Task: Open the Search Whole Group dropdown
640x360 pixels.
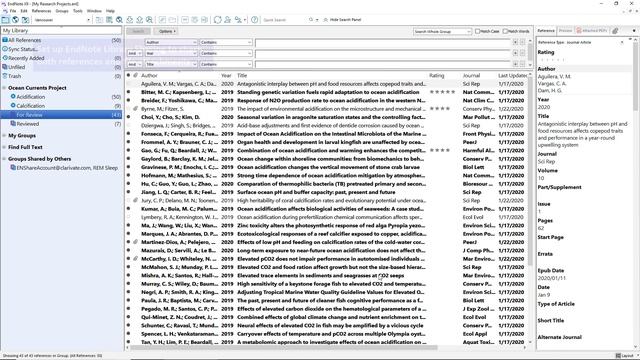Action: [442, 31]
